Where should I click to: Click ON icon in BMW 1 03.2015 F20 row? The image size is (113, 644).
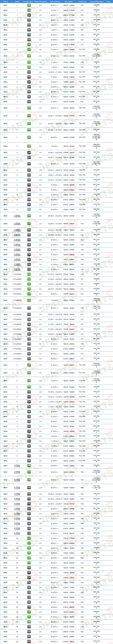29,35
